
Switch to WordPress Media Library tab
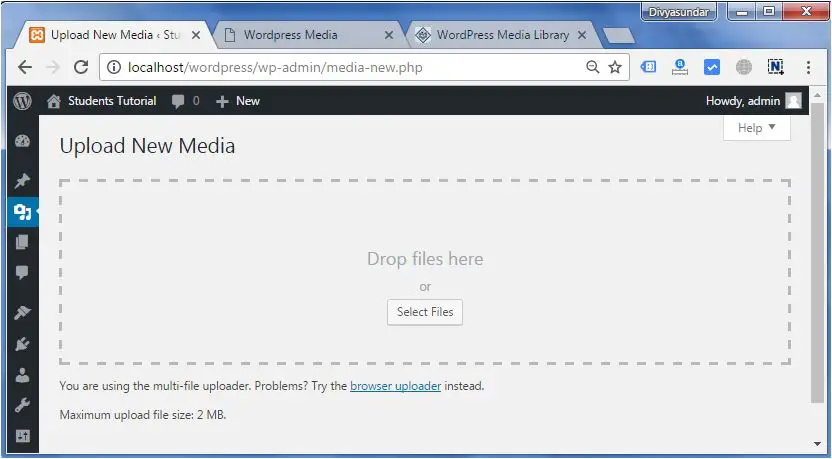502,35
